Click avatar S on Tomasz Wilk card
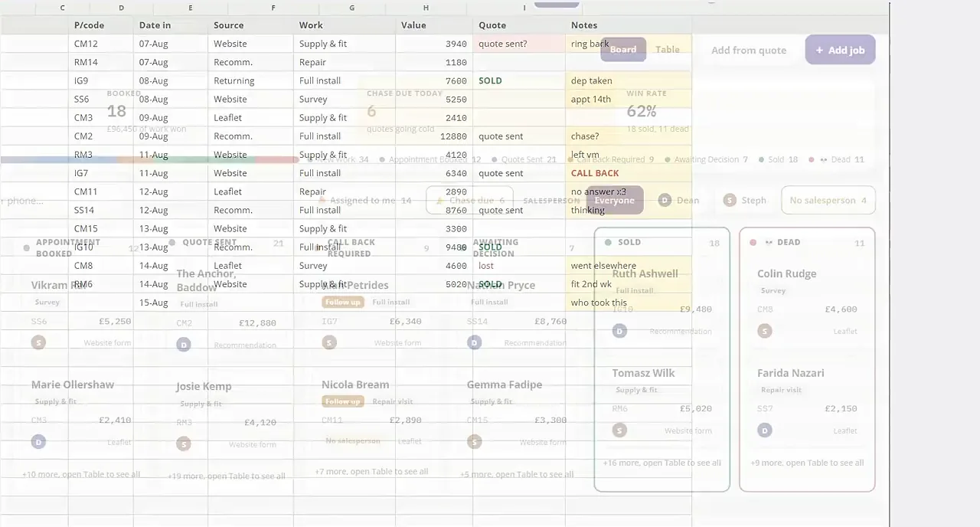The width and height of the screenshot is (980, 527). tap(619, 430)
